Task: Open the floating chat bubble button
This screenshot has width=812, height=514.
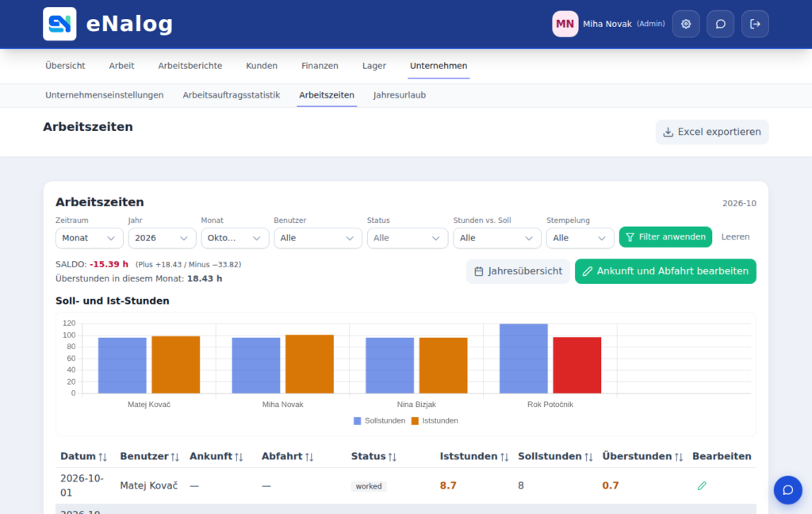Action: 787,489
